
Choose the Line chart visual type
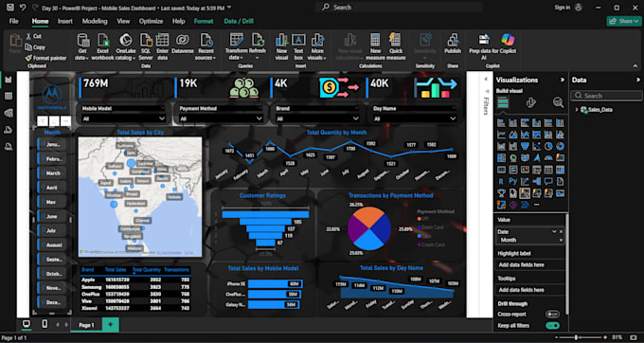(x=501, y=135)
